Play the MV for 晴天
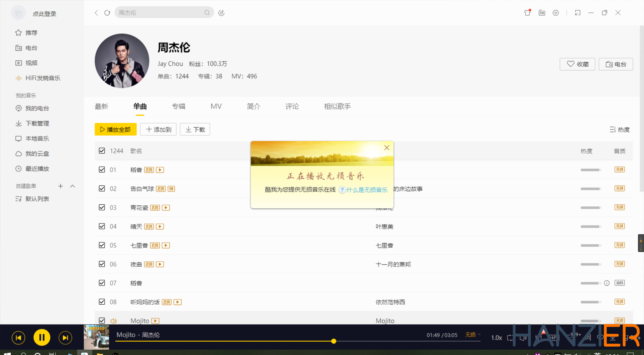 160,226
